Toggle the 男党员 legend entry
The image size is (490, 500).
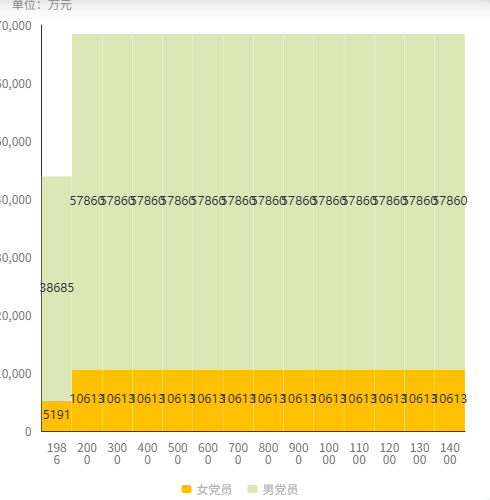(x=273, y=489)
